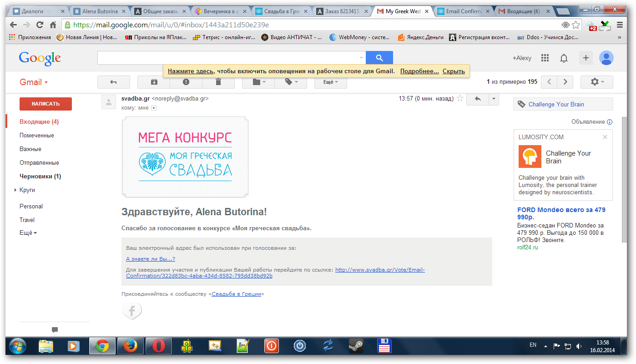Open the Ещё toolbar dropdown
This screenshot has height=364, width=636.
[331, 82]
